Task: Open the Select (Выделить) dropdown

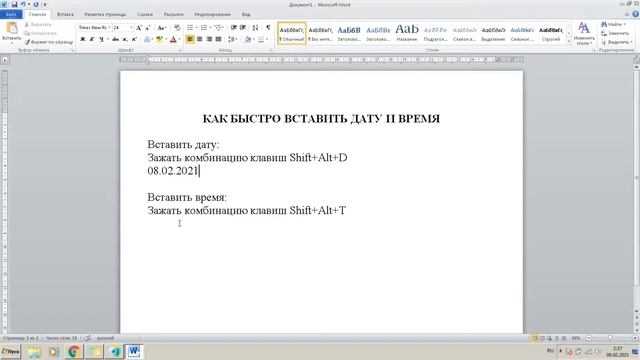Action: pos(617,42)
